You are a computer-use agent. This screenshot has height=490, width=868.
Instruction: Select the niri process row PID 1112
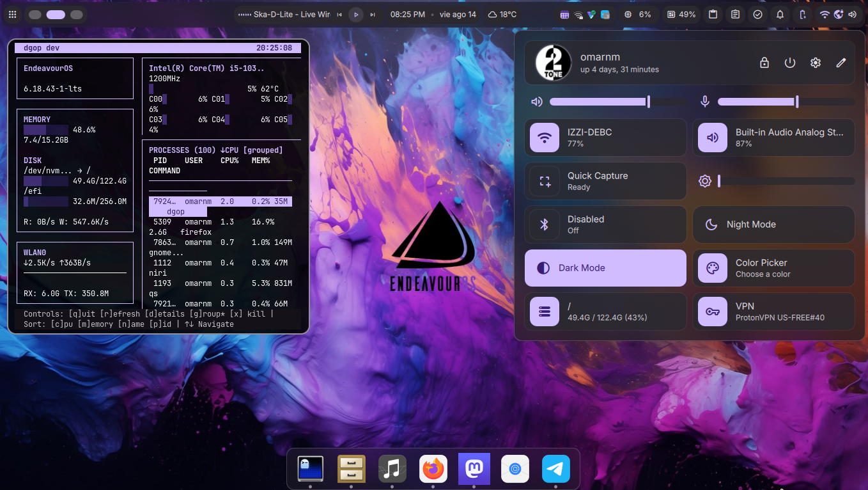tap(221, 267)
